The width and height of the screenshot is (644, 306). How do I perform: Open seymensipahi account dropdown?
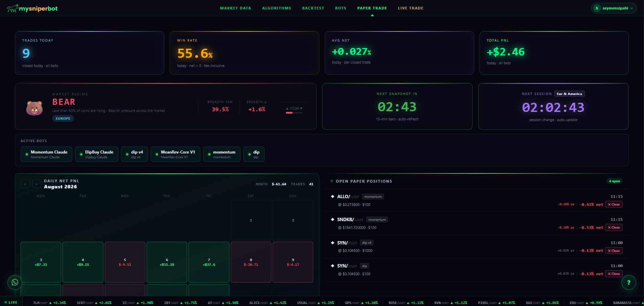[614, 8]
